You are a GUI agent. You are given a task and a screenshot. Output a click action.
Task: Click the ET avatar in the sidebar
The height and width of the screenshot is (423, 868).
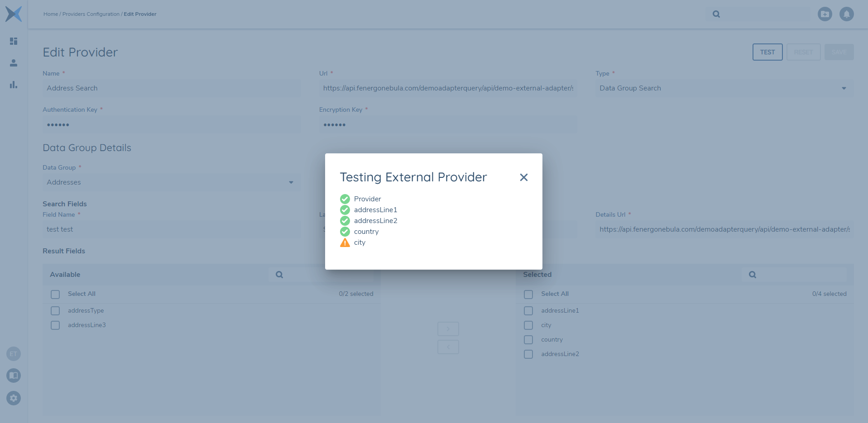13,354
